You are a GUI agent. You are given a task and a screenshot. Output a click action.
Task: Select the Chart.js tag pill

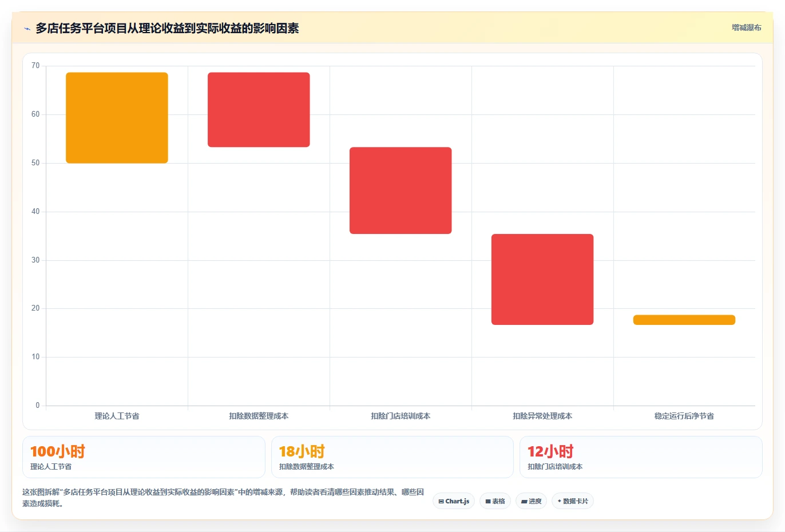454,501
